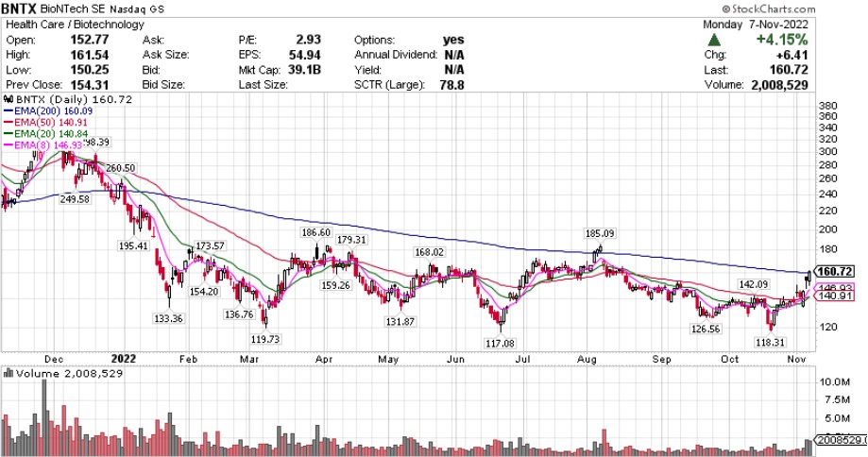Click the header Volume value 2,008,529

(779, 85)
